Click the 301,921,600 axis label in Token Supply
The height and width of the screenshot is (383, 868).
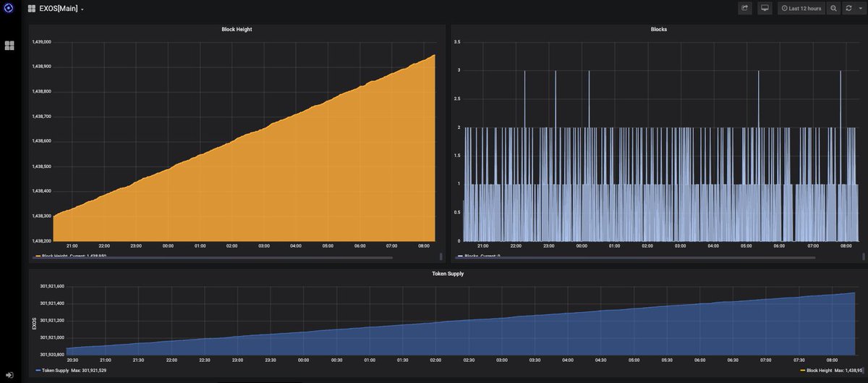pyautogui.click(x=52, y=286)
